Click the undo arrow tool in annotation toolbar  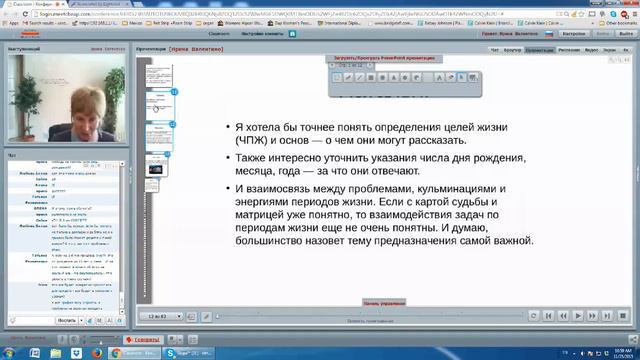click(x=416, y=78)
